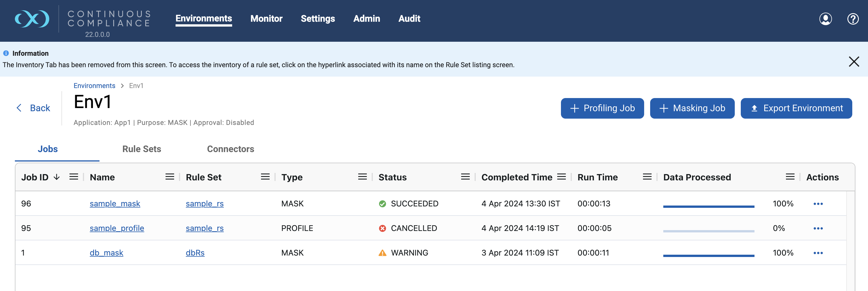Open the Name column filter menu
868x291 pixels.
pos(170,177)
